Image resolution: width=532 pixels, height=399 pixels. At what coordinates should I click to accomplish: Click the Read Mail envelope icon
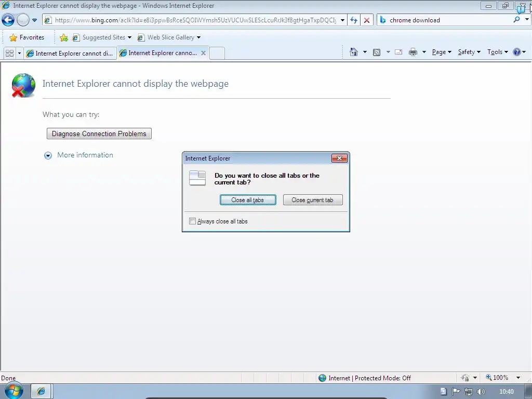[398, 52]
